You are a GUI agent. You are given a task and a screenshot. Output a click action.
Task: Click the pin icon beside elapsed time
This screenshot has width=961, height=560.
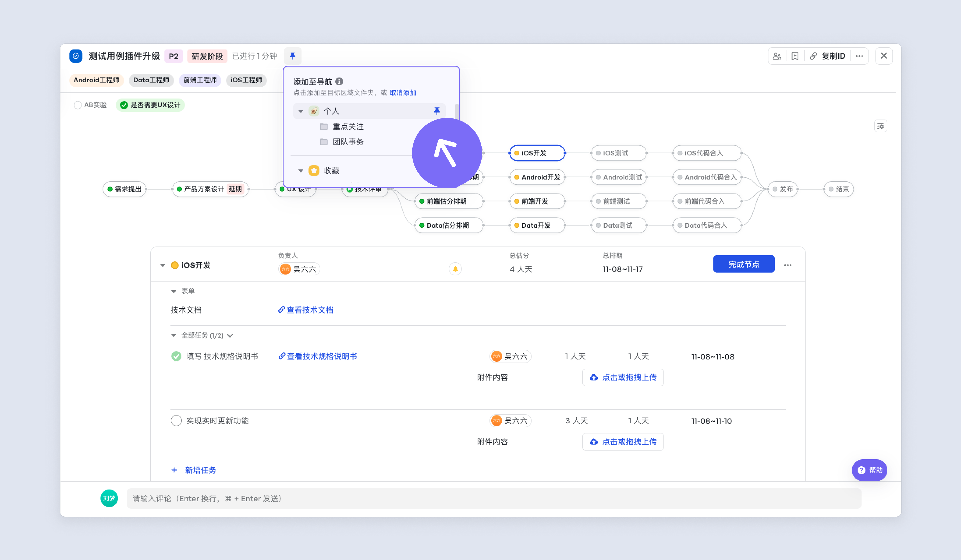pos(293,56)
